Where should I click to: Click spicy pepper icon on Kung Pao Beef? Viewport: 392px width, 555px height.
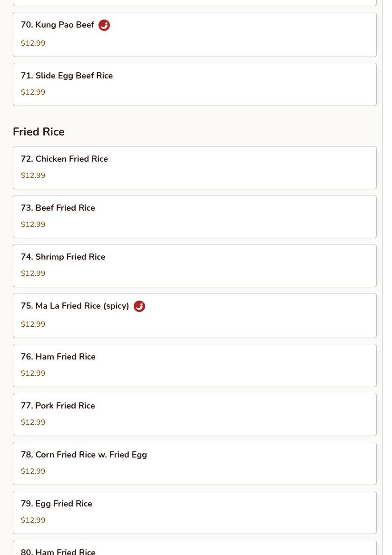(104, 25)
